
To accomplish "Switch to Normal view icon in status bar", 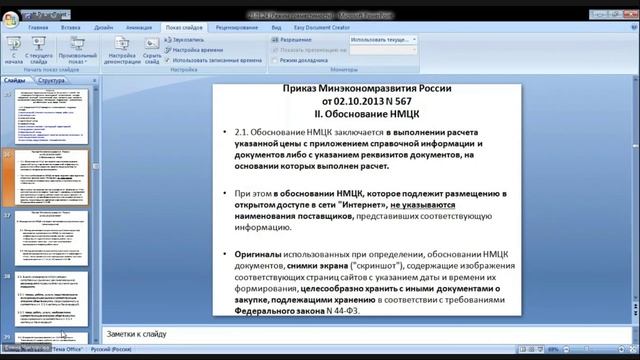I will 522,349.
